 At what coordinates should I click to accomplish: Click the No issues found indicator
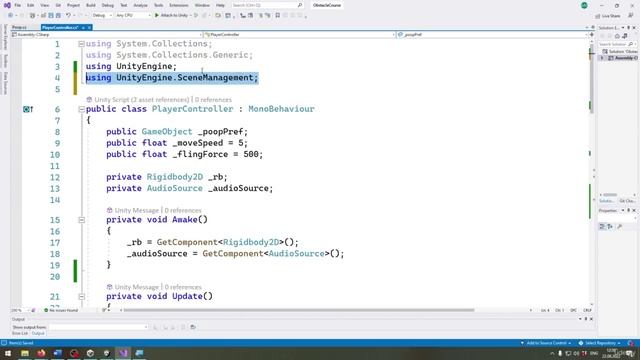click(x=61, y=311)
